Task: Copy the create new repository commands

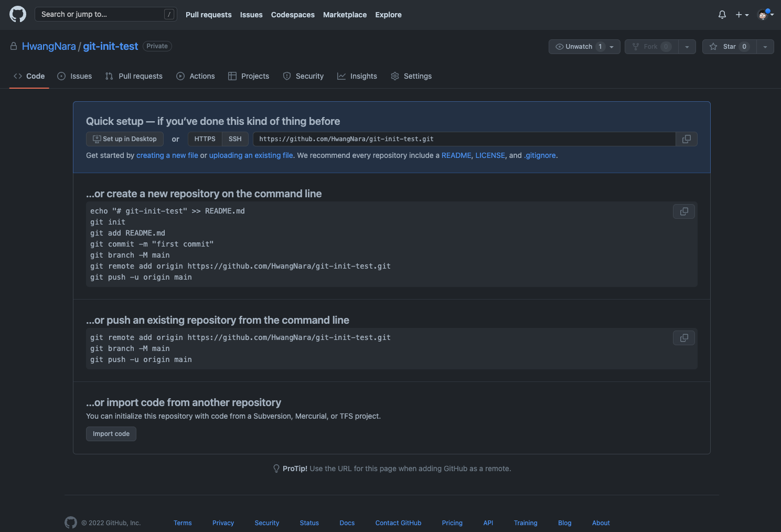Action: (x=684, y=211)
